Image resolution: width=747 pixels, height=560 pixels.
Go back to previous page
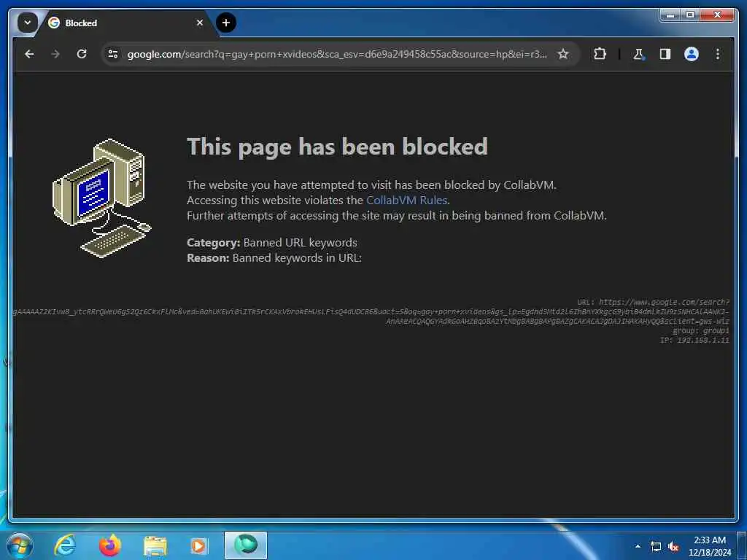[x=29, y=54]
